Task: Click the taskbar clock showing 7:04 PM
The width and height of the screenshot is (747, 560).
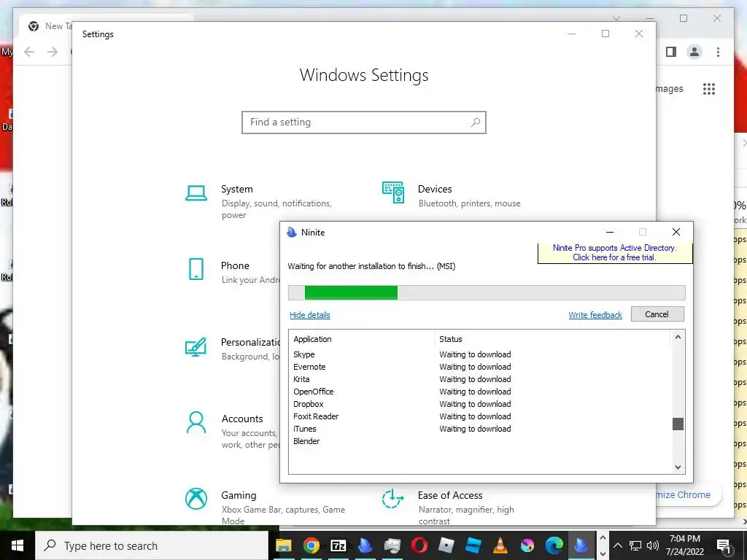Action: coord(684,545)
